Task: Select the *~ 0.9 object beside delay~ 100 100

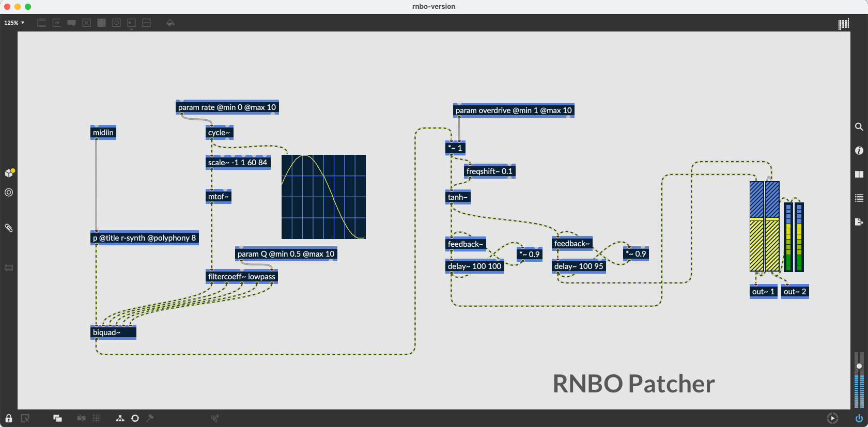Action: [x=530, y=254]
